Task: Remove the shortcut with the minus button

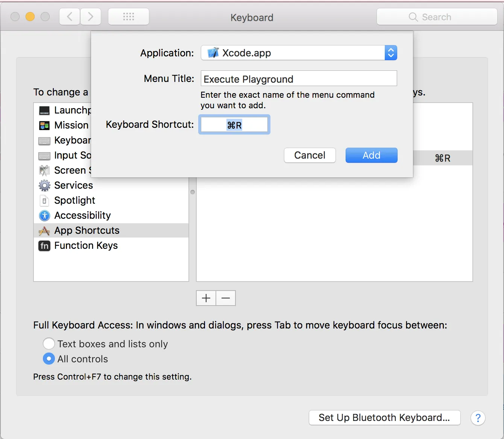Action: tap(226, 298)
